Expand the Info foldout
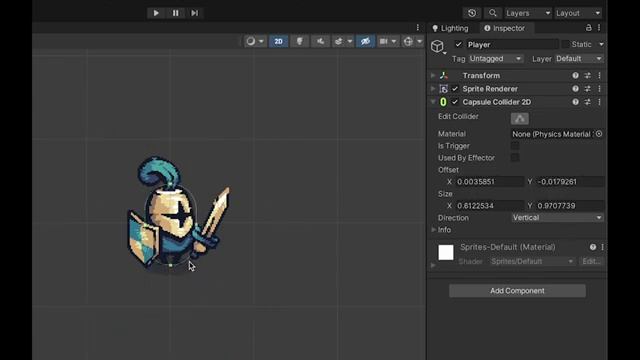The image size is (640, 360). [433, 230]
